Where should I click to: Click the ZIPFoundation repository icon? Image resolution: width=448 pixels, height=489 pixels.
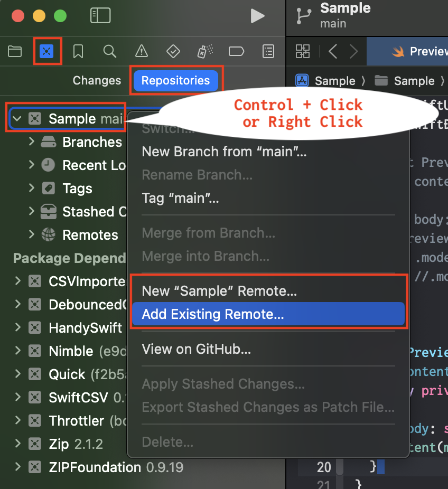point(35,467)
